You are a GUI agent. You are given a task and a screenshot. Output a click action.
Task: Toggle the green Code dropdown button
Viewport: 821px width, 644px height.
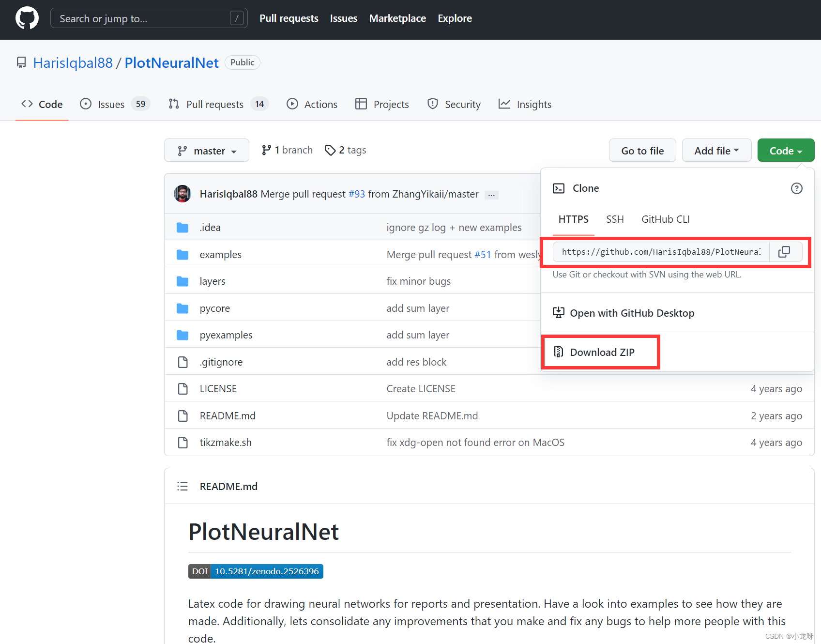tap(786, 151)
